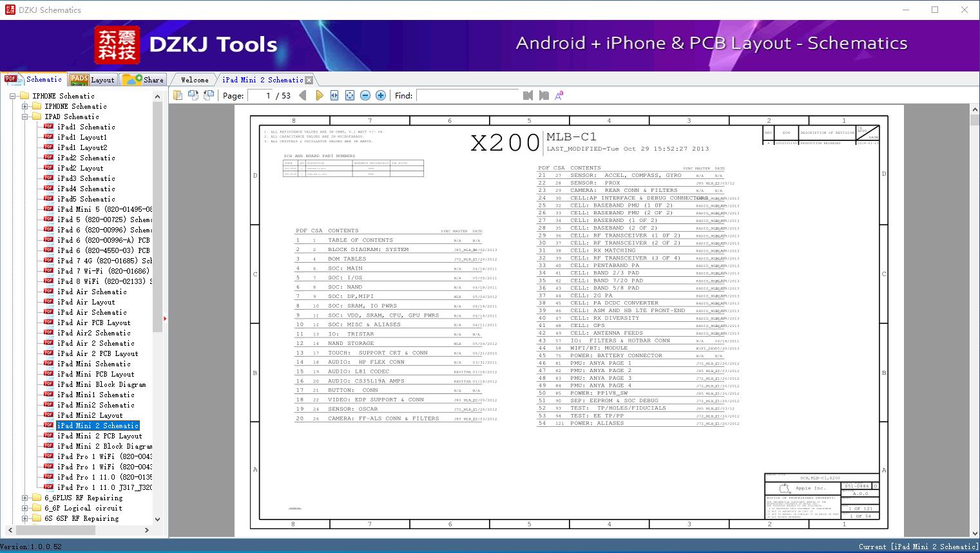980x553 pixels.
Task: Open iPad Mini2 Layout
Action: click(x=90, y=415)
